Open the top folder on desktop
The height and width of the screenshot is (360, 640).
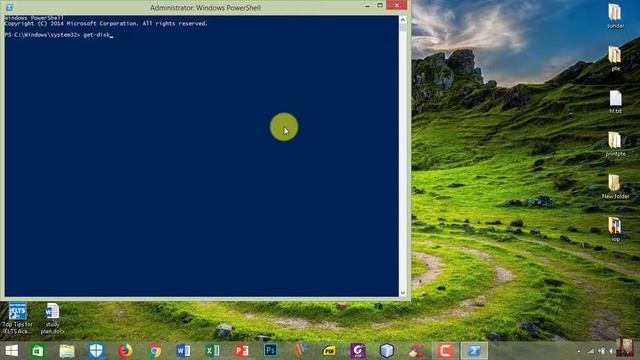pos(615,229)
